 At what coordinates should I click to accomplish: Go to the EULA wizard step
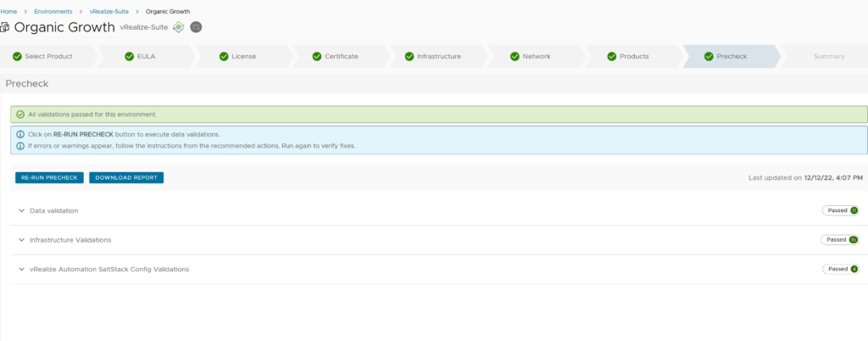146,57
